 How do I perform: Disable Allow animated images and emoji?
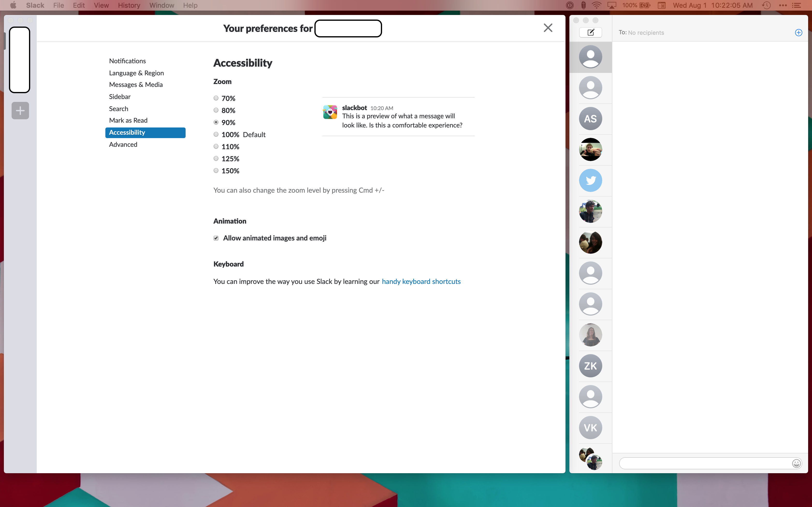tap(216, 238)
